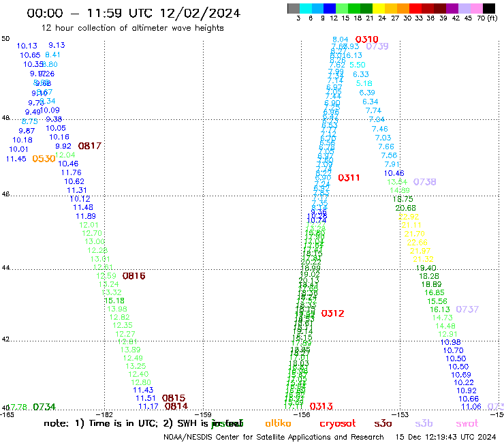Click the latitude axis label 48
Image resolution: width=504 pixels, height=443 pixels.
tap(5, 118)
